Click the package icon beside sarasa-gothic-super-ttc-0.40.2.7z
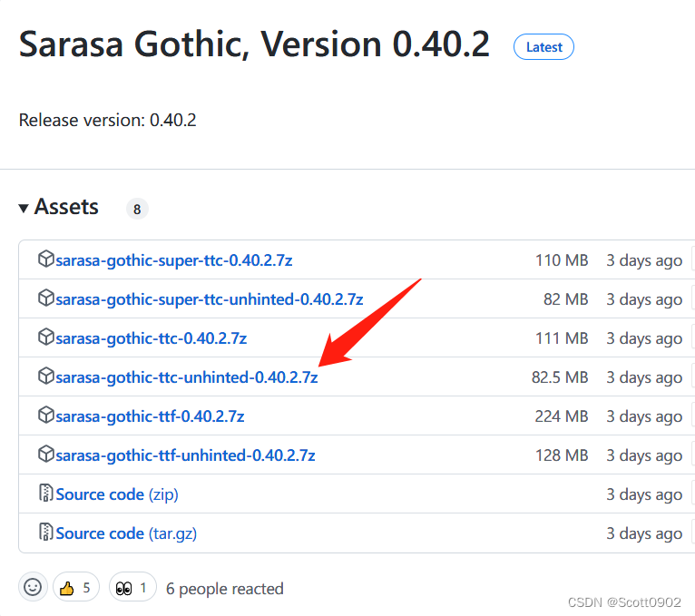This screenshot has width=695, height=616. pyautogui.click(x=46, y=259)
